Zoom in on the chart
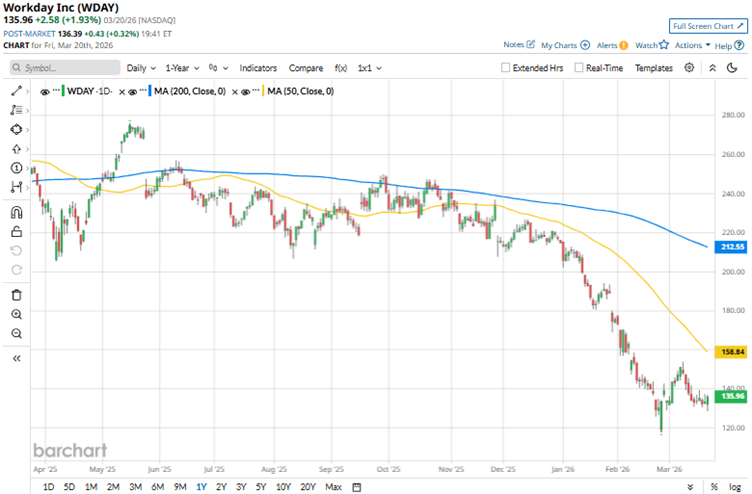 (16, 314)
